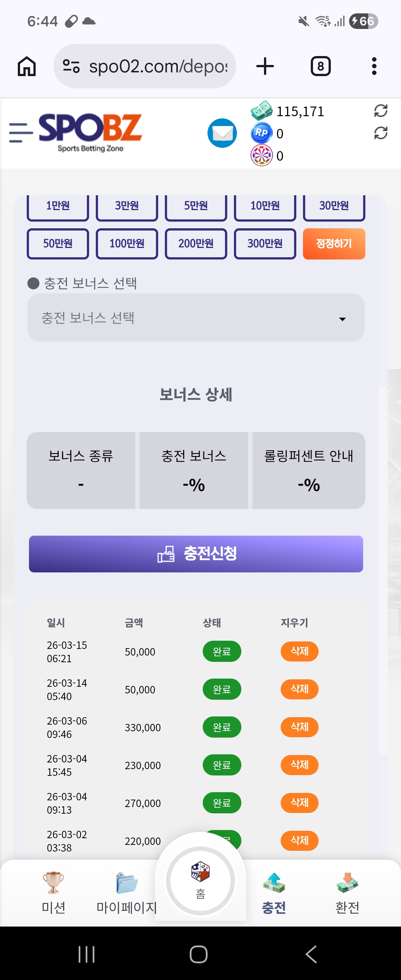This screenshot has height=980, width=401.
Task: Select the 50만원 amount button
Action: click(58, 244)
